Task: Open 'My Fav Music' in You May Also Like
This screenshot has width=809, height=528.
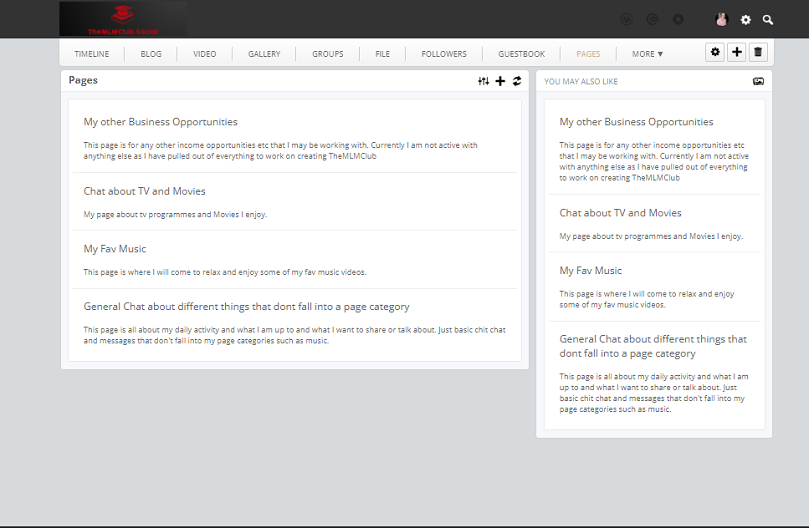Action: (x=591, y=270)
